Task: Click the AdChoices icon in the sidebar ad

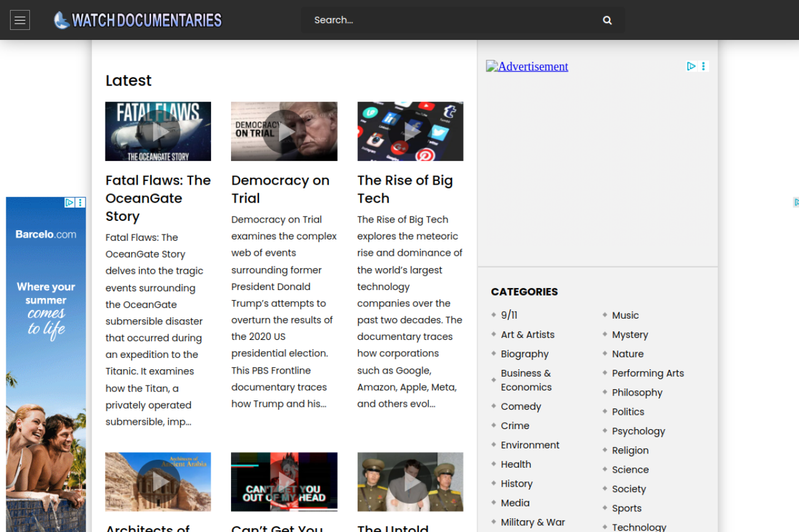Action: pos(691,66)
